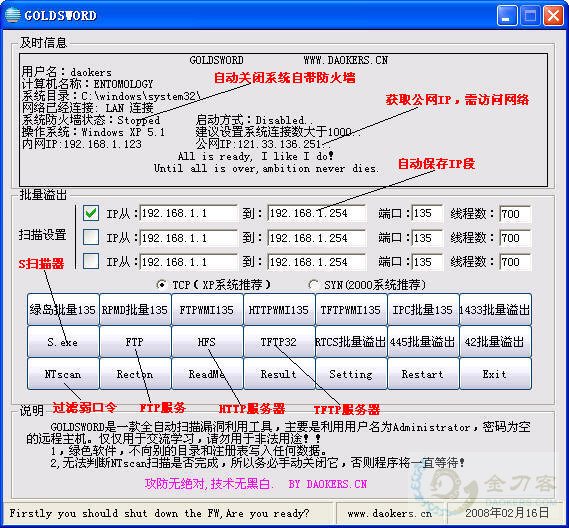
Task: Click RPMD批量135 button
Action: click(135, 310)
